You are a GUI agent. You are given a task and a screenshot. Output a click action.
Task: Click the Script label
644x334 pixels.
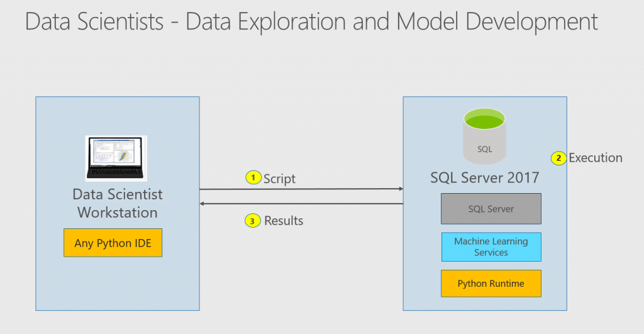(x=279, y=179)
